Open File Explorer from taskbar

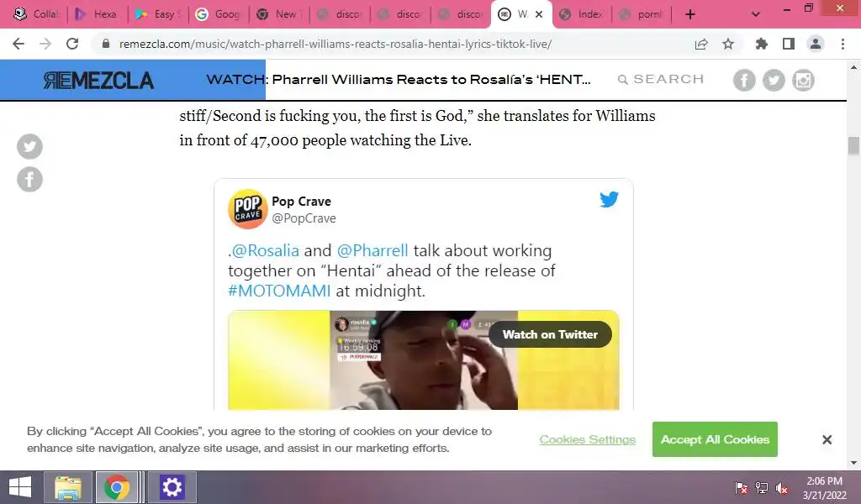click(x=68, y=487)
